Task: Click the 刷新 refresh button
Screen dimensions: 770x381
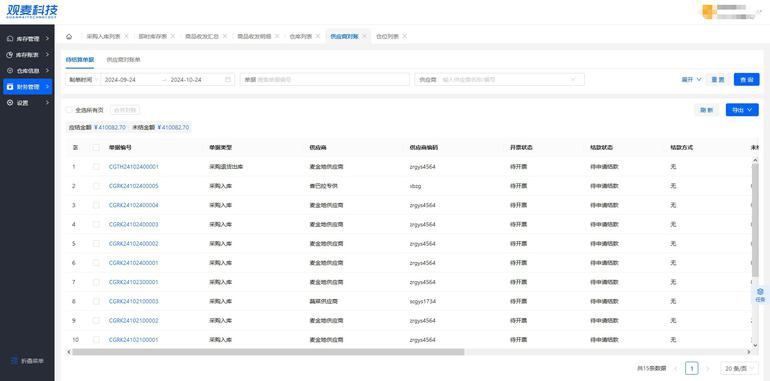Action: tap(706, 110)
